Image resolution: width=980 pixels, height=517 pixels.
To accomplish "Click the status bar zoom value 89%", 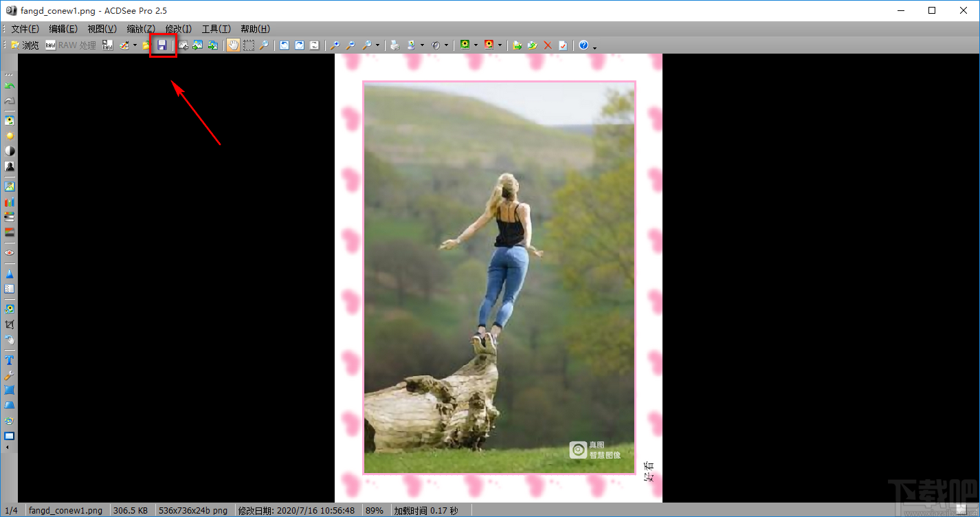I will click(x=375, y=511).
